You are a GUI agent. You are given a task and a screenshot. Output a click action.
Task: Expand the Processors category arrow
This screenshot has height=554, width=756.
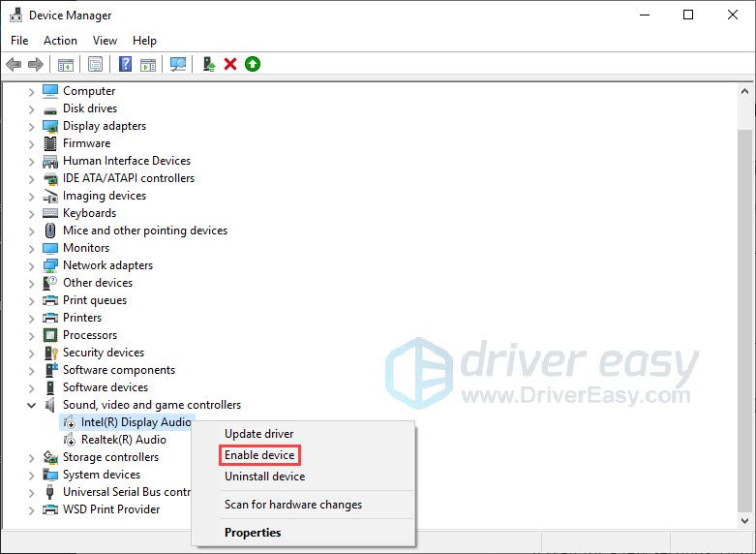31,335
